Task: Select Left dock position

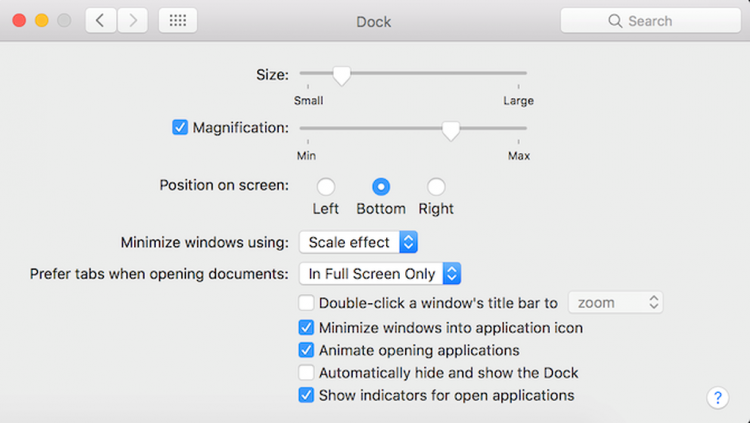Action: [x=326, y=187]
